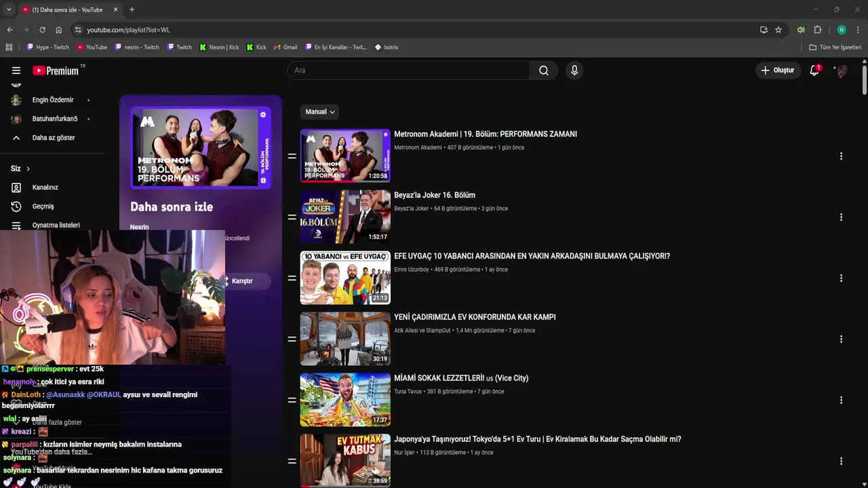The image size is (868, 488).
Task: Open Nur İşler channel link
Action: 404,452
